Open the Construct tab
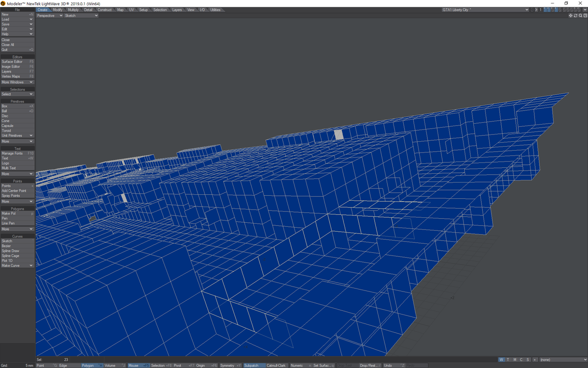The width and height of the screenshot is (588, 368). [x=104, y=10]
